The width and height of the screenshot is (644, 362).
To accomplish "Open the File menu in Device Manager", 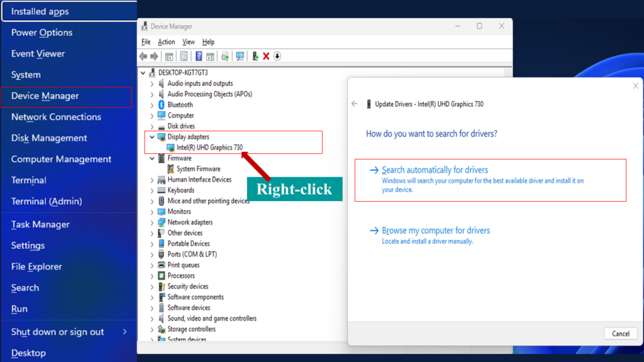I will coord(146,42).
